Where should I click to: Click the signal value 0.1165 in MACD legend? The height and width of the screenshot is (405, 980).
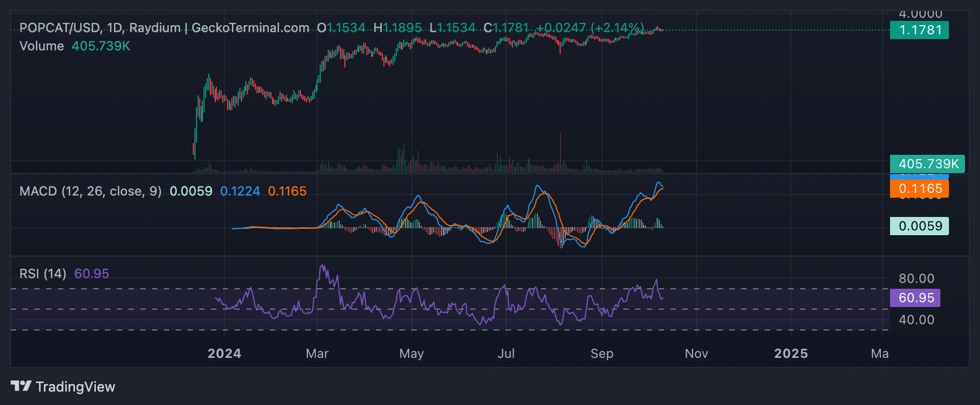click(x=287, y=191)
